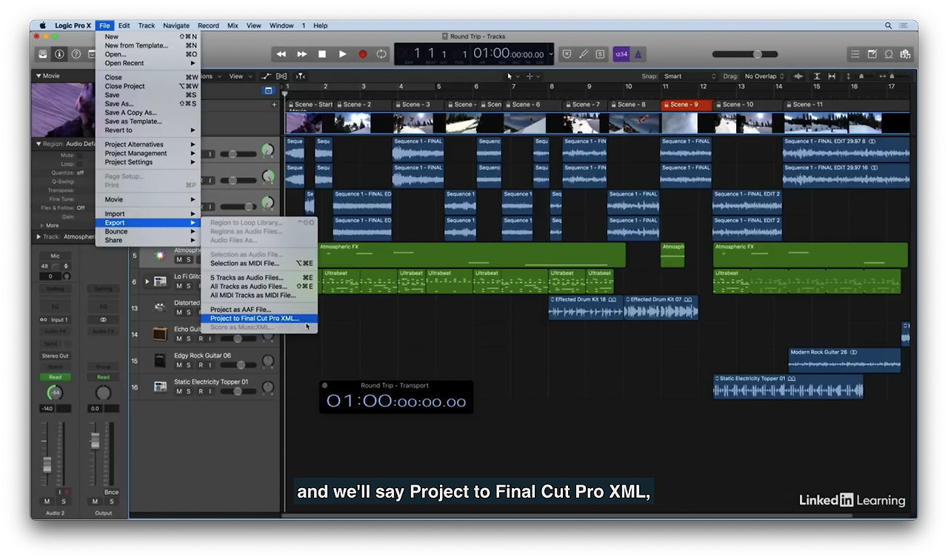The image size is (948, 560).
Task: Click the Fast Forward transport button
Action: click(x=301, y=54)
